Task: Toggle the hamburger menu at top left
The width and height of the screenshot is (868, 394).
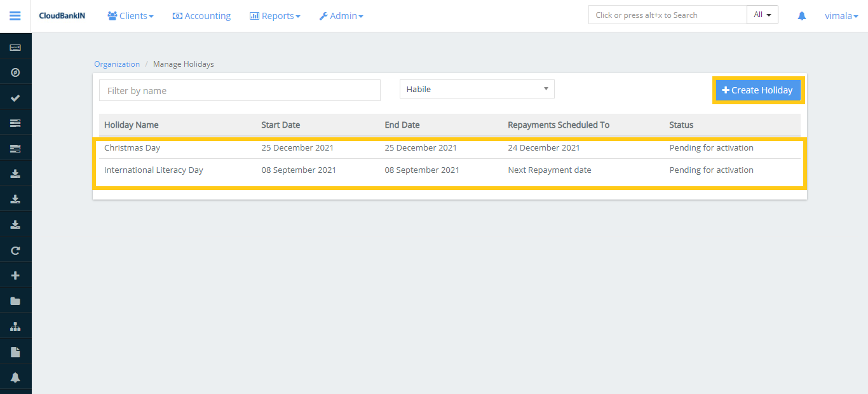Action: (15, 16)
